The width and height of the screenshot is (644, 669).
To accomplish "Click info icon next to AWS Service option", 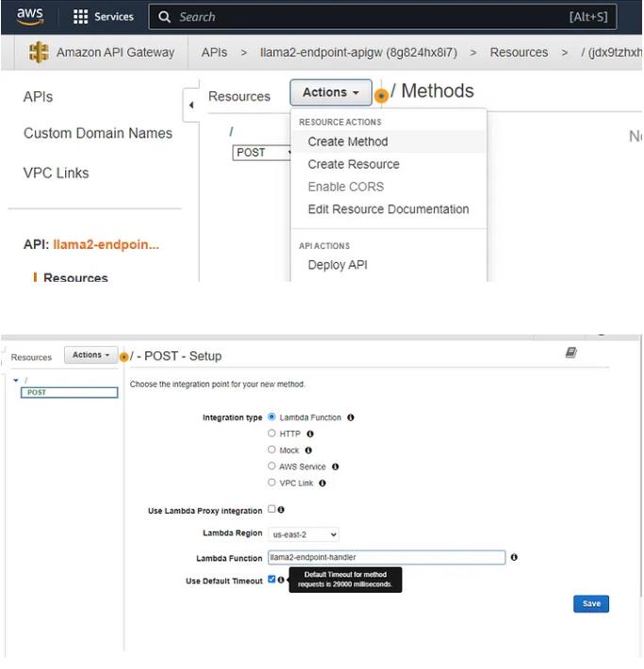I will 336,466.
